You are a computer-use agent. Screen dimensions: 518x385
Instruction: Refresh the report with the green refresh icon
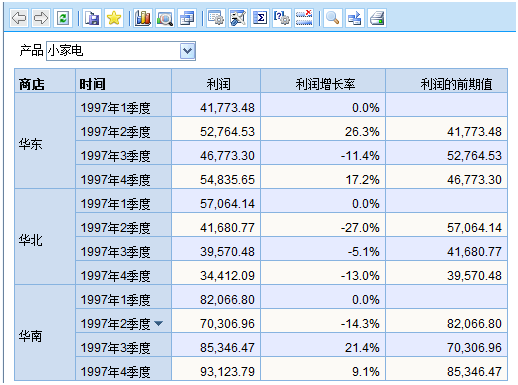[63, 18]
